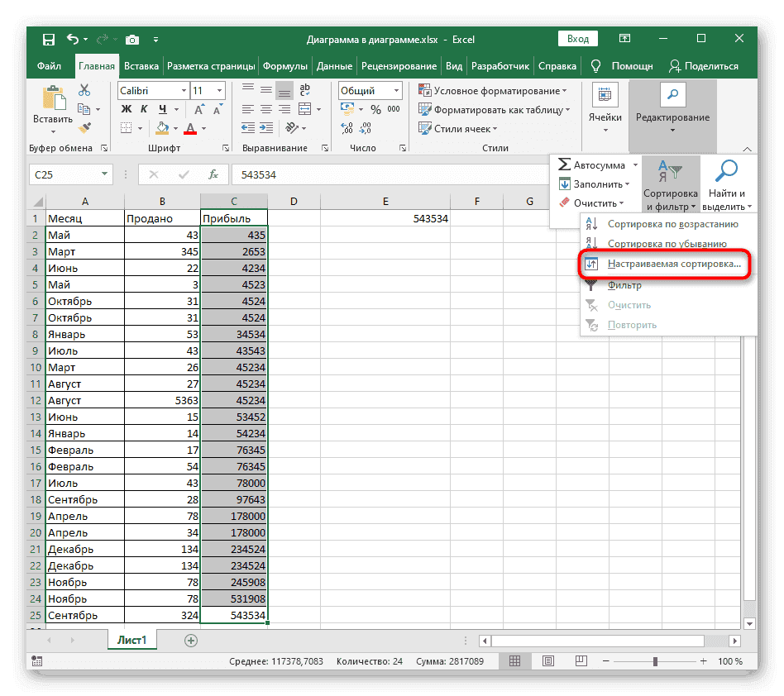Expand the Общий number format dropdown
The width and height of the screenshot is (784, 696).
(396, 91)
